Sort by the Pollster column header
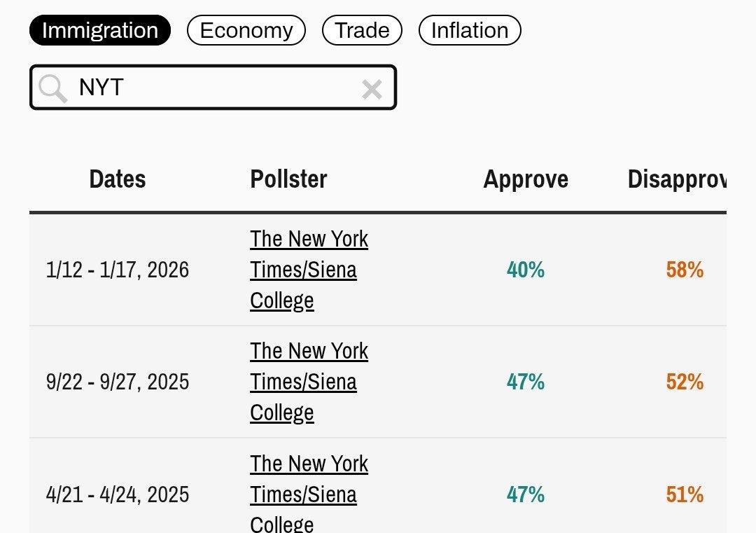 pos(288,179)
